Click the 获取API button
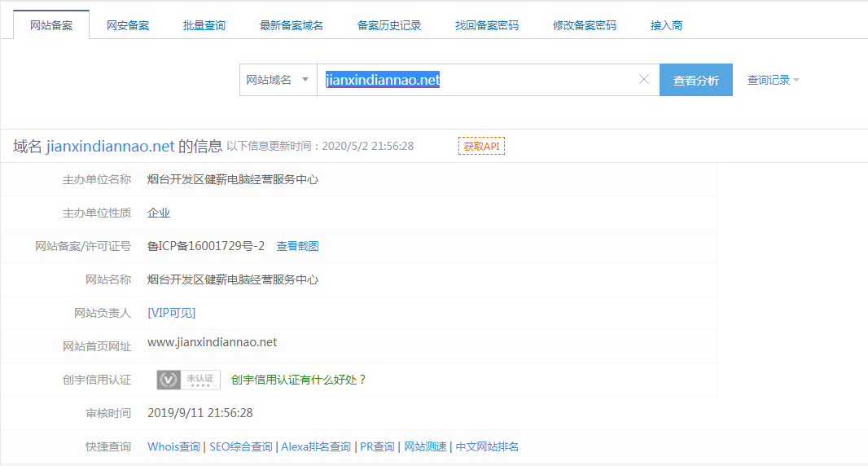The height and width of the screenshot is (466, 868). pyautogui.click(x=481, y=147)
